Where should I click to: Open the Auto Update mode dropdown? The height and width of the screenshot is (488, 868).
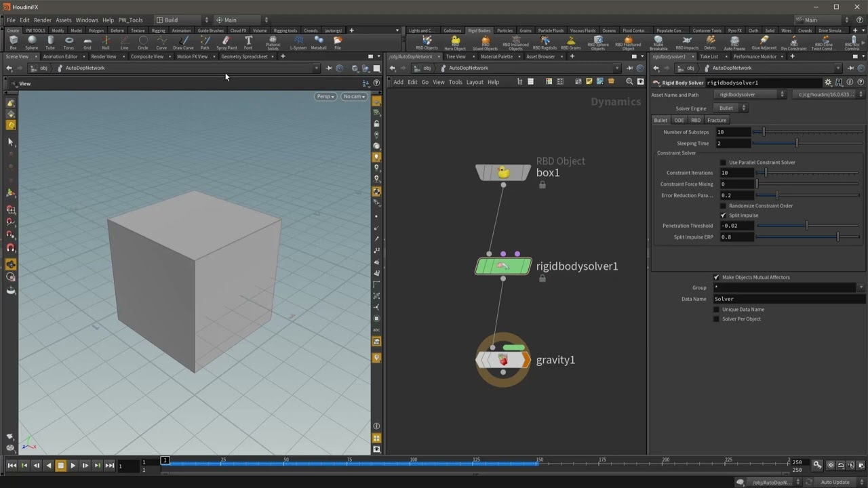[x=840, y=483]
